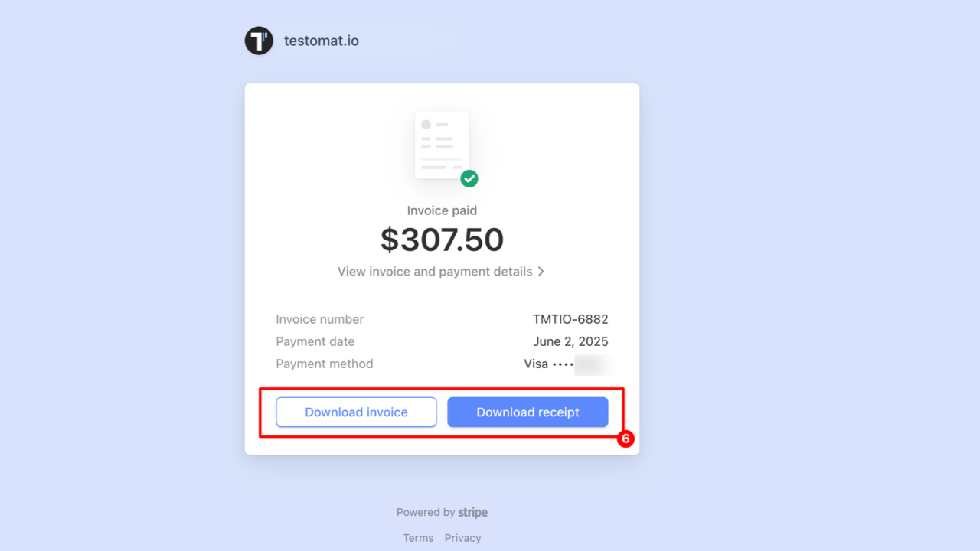Open the Privacy page
Viewport: 980px width, 551px height.
(x=462, y=537)
